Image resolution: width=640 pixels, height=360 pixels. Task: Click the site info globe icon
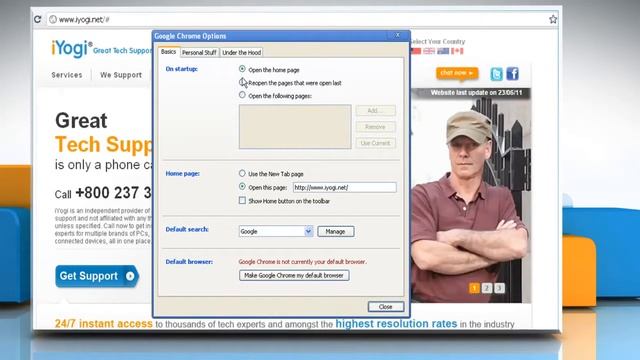coord(53,19)
